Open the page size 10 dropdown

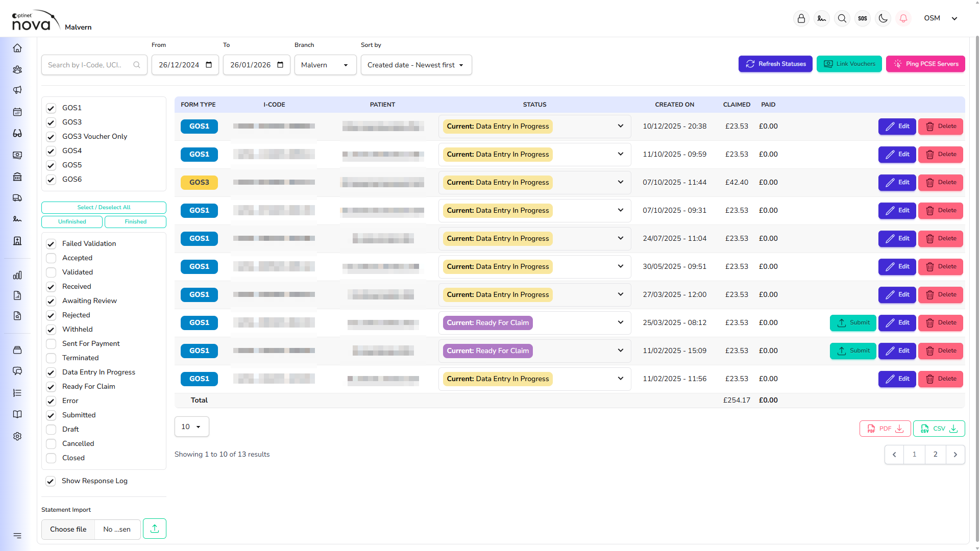[191, 427]
